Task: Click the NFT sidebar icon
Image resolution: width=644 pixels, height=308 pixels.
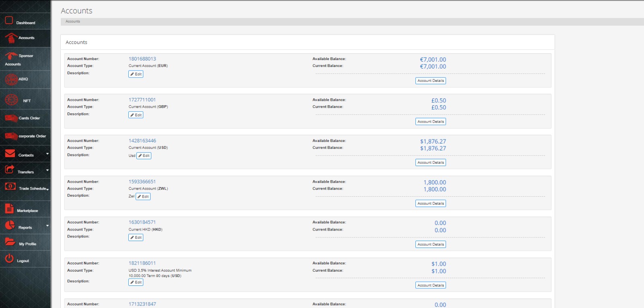Action: tap(11, 99)
